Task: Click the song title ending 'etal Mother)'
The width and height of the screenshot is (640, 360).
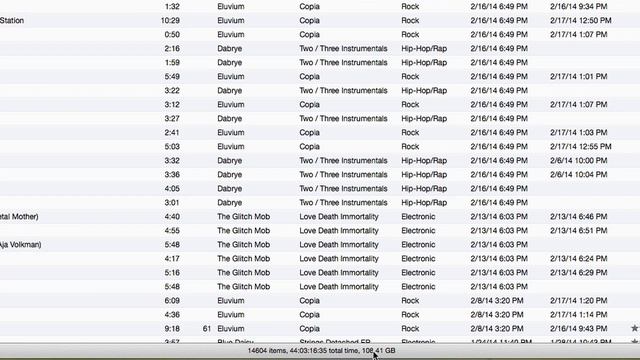Action: tap(19, 217)
